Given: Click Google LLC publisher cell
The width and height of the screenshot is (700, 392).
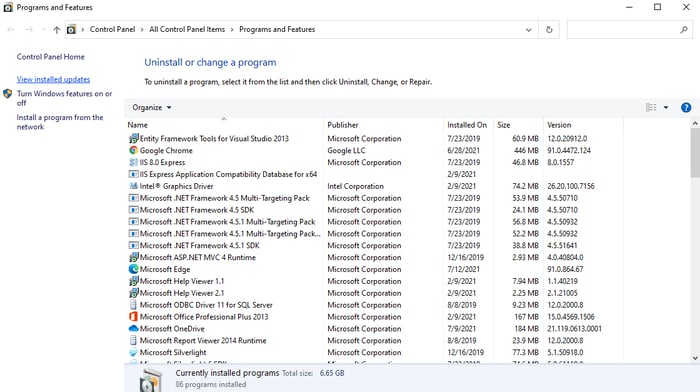Looking at the screenshot, I should (x=346, y=150).
